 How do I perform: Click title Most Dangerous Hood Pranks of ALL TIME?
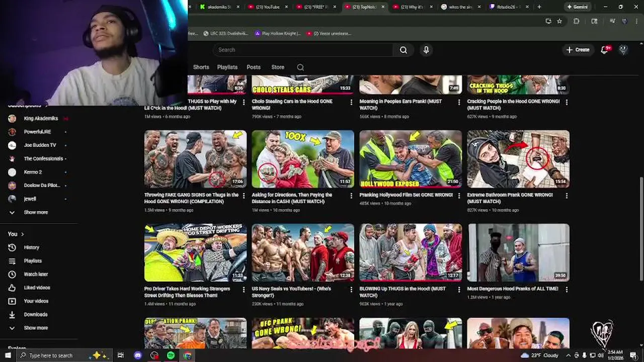(513, 289)
